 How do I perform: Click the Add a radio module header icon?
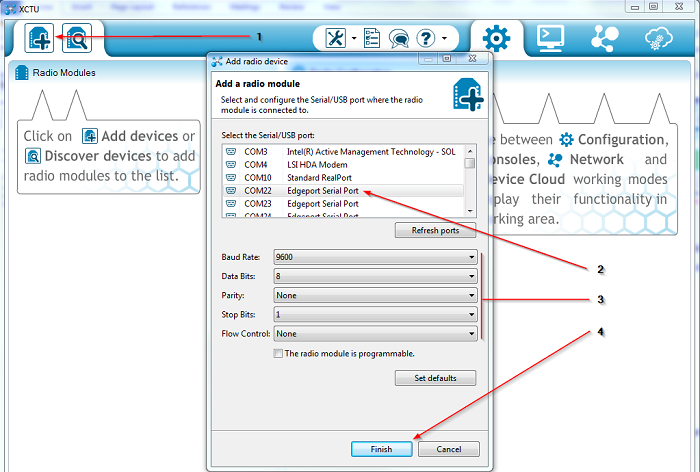(468, 94)
